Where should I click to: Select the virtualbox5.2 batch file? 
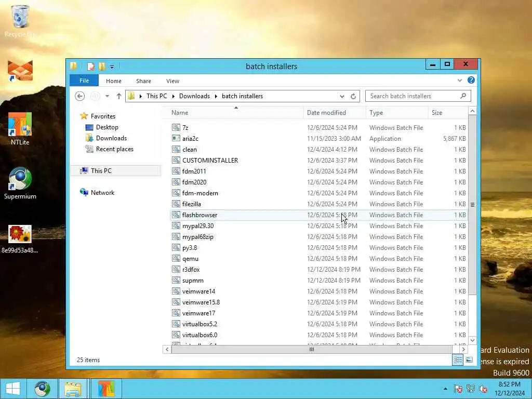pos(319,324)
